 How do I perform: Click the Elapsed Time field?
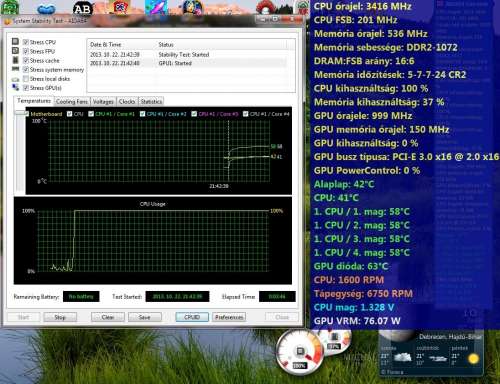[277, 296]
